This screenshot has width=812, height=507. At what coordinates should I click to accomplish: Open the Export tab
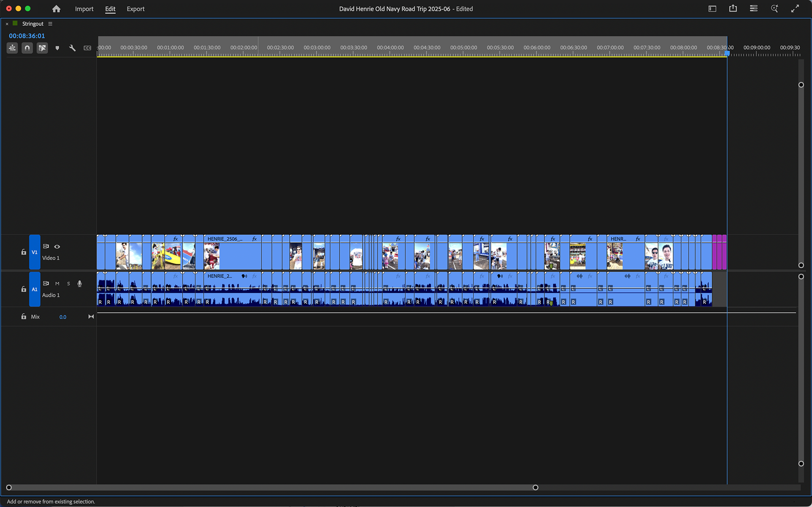135,8
